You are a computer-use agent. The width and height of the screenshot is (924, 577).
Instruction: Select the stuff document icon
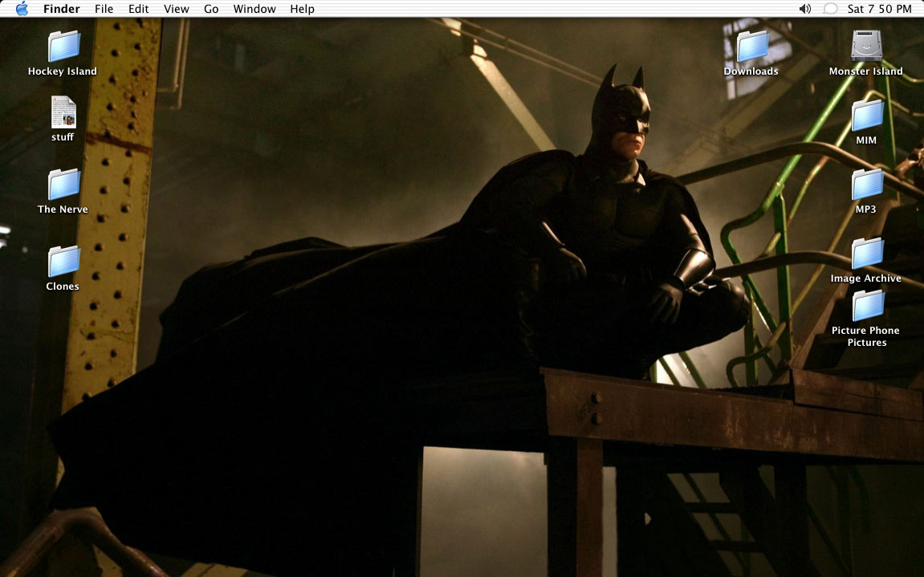63,112
